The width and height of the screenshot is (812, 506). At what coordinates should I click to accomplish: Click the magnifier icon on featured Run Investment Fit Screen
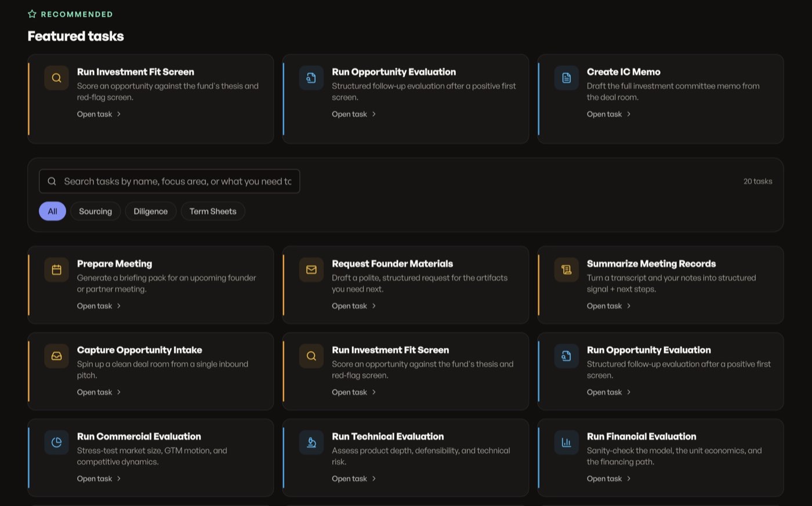pos(56,78)
